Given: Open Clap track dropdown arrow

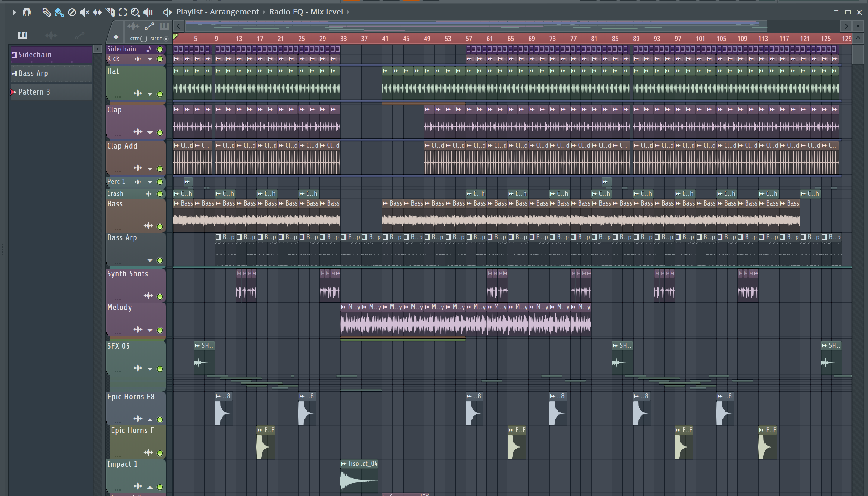Looking at the screenshot, I should point(149,133).
